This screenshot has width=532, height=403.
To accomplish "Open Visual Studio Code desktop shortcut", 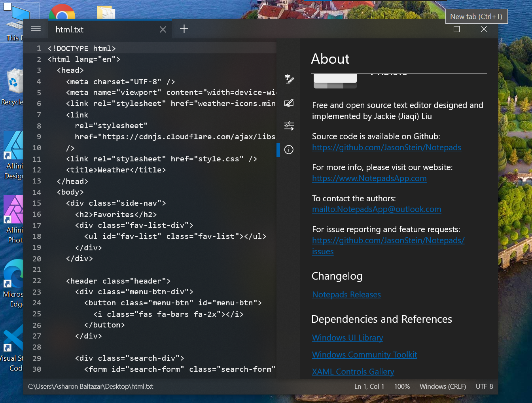I will [13, 348].
